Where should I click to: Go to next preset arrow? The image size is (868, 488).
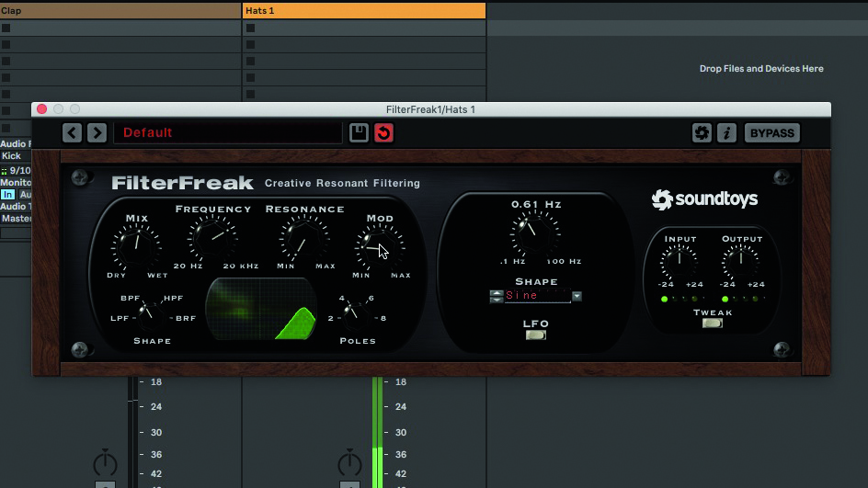[x=97, y=132]
